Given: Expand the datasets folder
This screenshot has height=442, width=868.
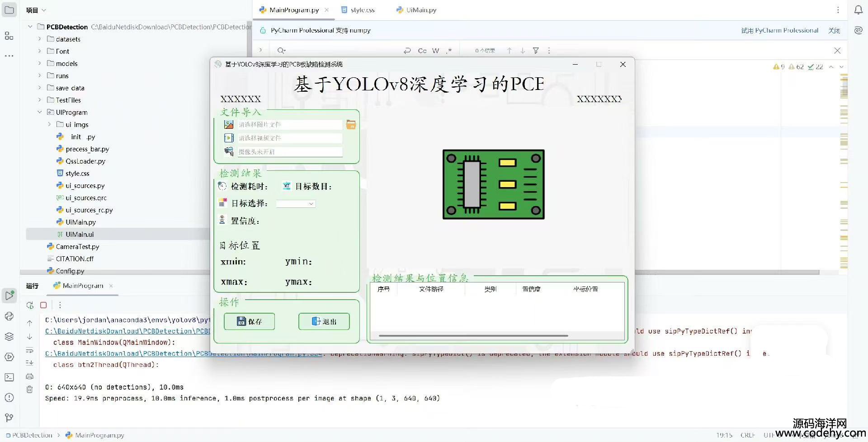Looking at the screenshot, I should tap(40, 39).
